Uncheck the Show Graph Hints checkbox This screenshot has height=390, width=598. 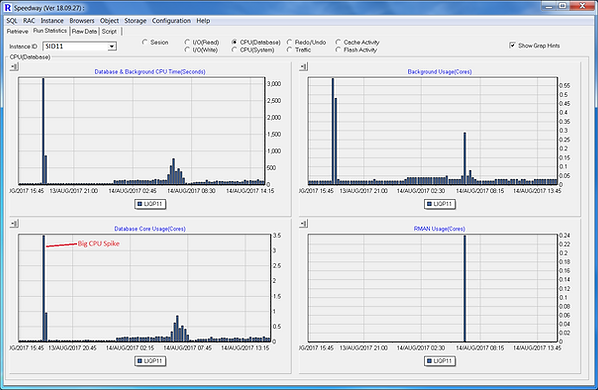click(512, 45)
